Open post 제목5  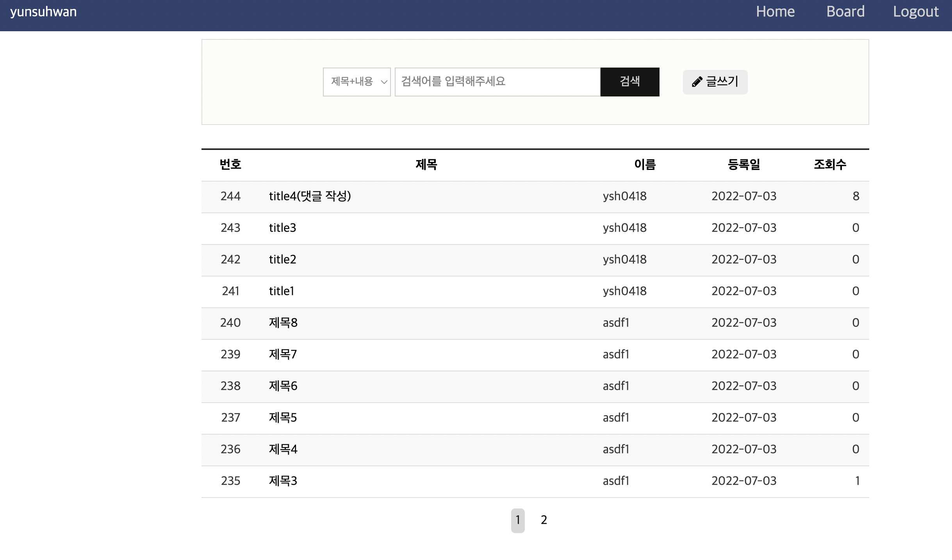coord(283,418)
